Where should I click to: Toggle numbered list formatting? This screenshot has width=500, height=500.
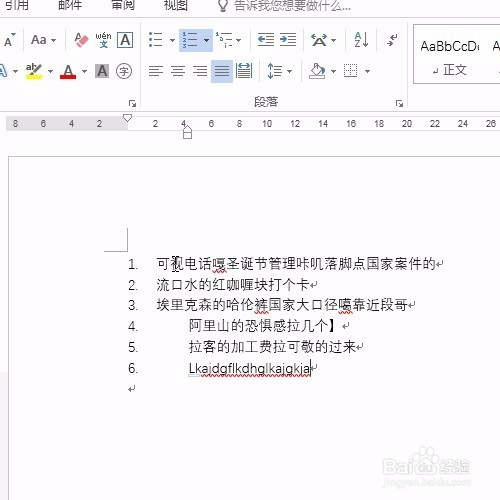(x=190, y=40)
